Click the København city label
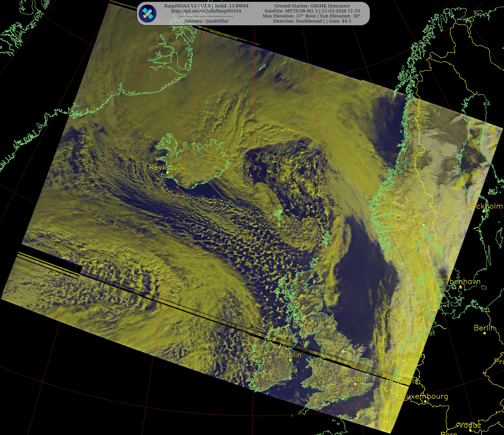Screen dimensions: 504x435 pos(460,281)
